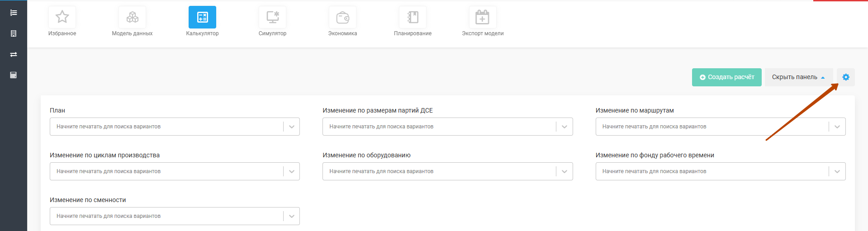Expand Изменение по сменности dropdown arrow
868x231 pixels.
(292, 216)
